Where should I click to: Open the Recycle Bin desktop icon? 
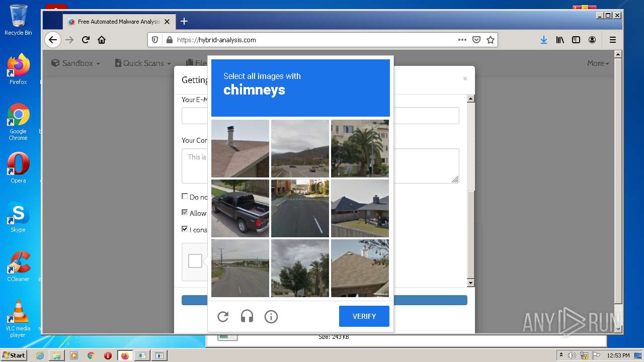point(18,20)
